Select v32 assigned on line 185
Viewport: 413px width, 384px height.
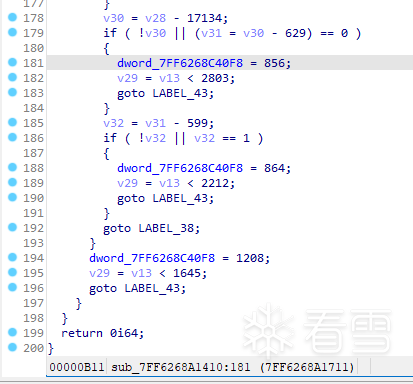coord(113,123)
